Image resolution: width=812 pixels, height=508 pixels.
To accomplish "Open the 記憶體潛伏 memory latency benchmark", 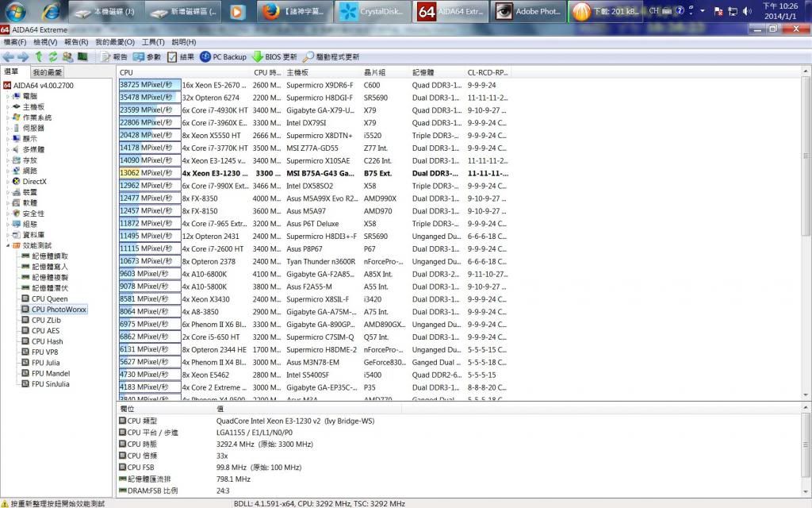I will (44, 288).
